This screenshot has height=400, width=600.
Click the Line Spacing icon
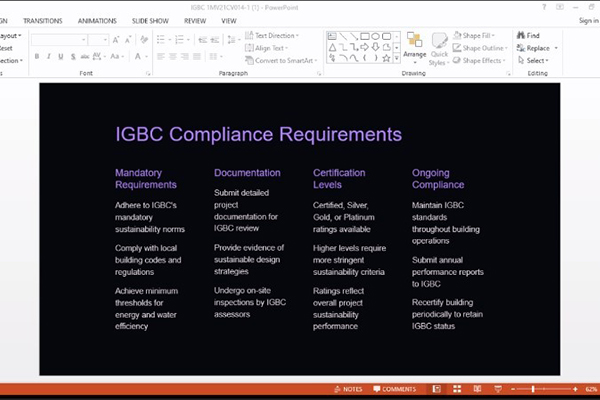pyautogui.click(x=233, y=40)
